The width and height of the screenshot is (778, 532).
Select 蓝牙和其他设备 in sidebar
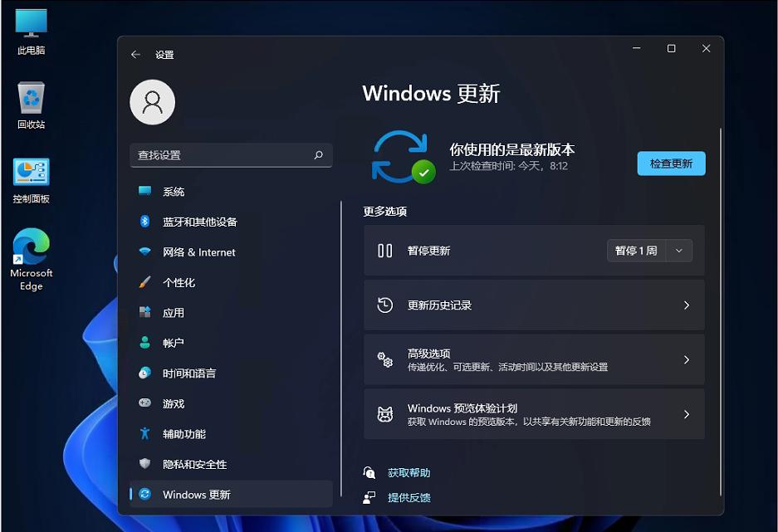(231, 222)
